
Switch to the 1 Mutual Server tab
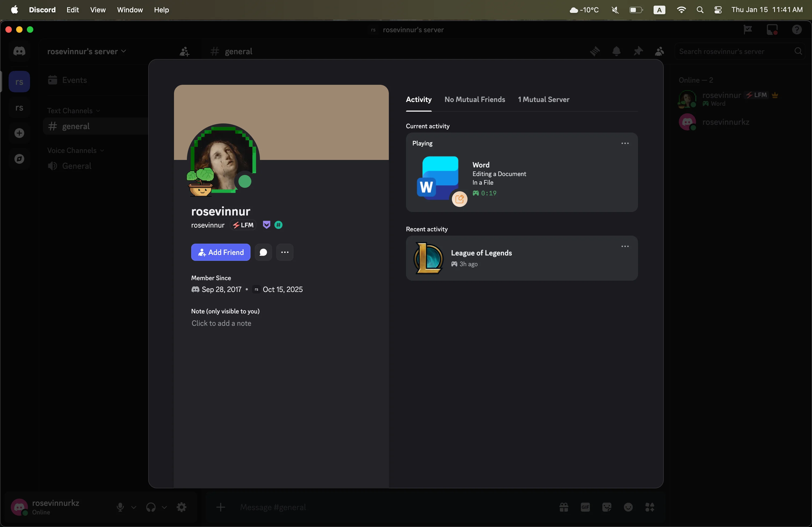click(543, 100)
